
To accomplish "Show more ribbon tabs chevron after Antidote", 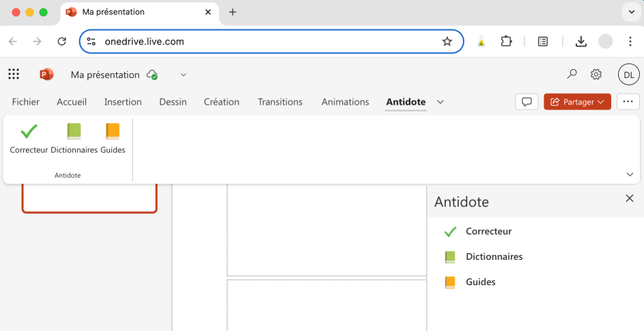I will (440, 102).
